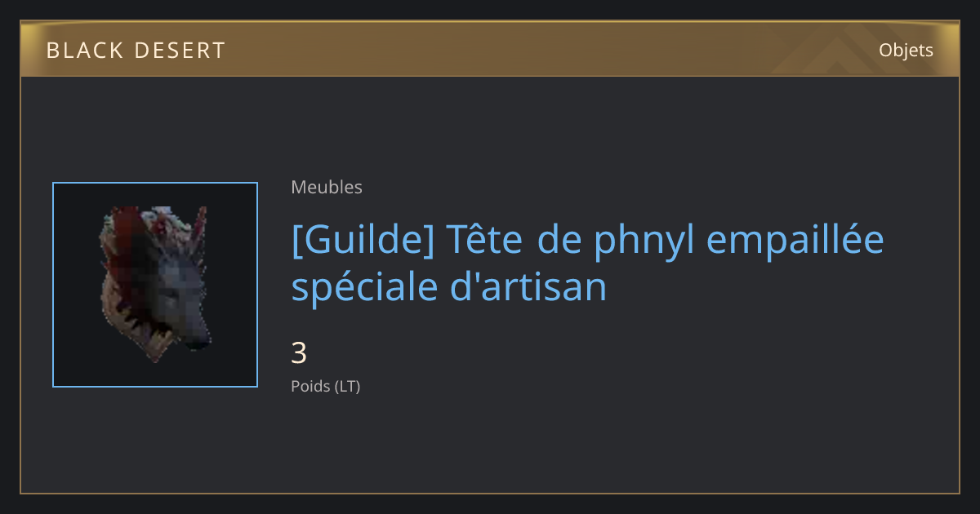Click the gold header banner background

pyautogui.click(x=490, y=49)
